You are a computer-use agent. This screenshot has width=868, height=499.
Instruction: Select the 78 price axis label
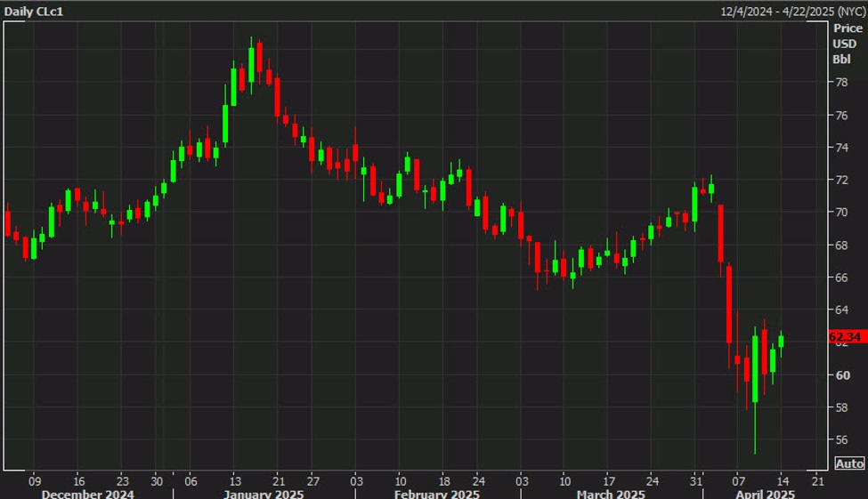point(840,82)
